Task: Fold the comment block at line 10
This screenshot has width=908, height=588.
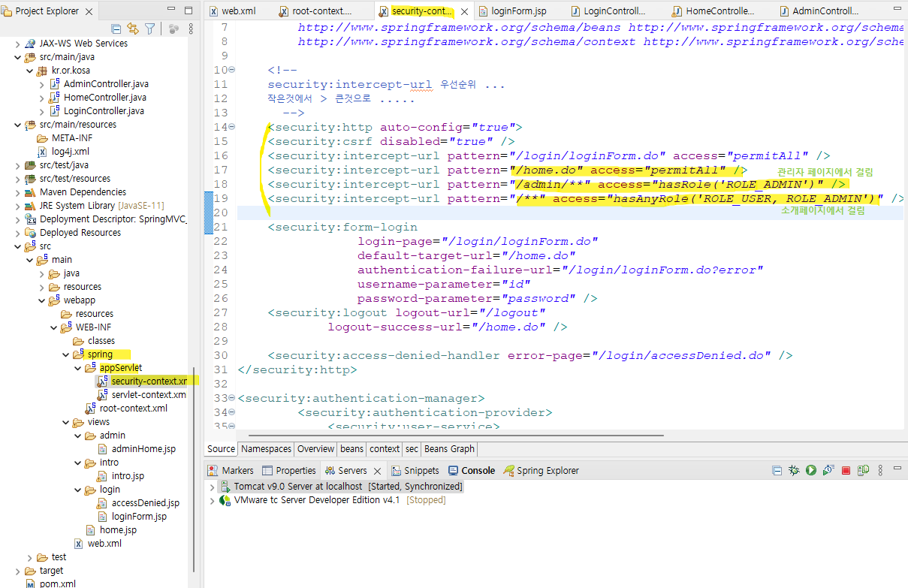Action: (x=231, y=70)
